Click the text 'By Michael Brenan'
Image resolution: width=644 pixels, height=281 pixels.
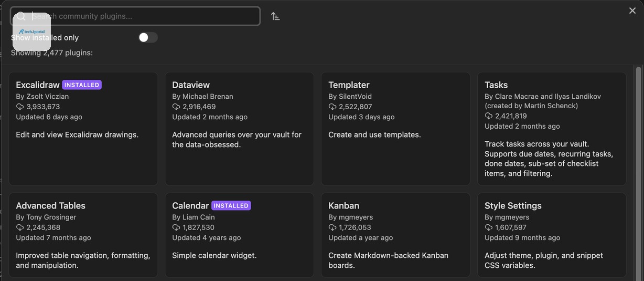tap(203, 97)
